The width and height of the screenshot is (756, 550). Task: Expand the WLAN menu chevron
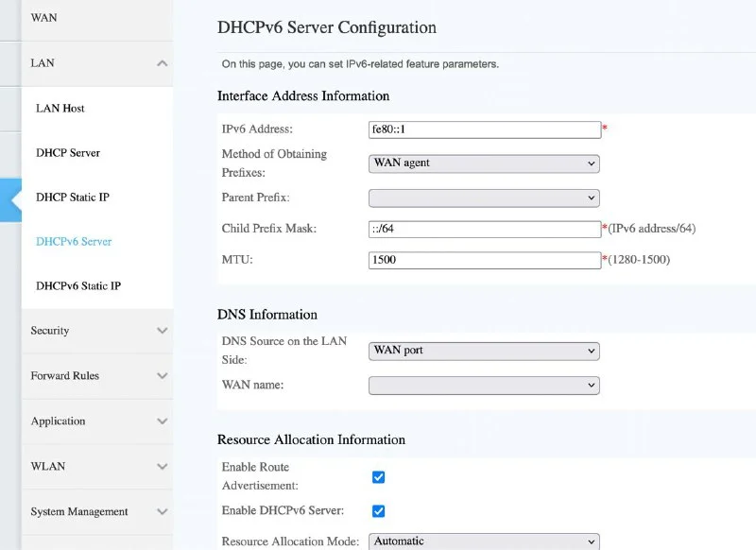[x=162, y=467]
